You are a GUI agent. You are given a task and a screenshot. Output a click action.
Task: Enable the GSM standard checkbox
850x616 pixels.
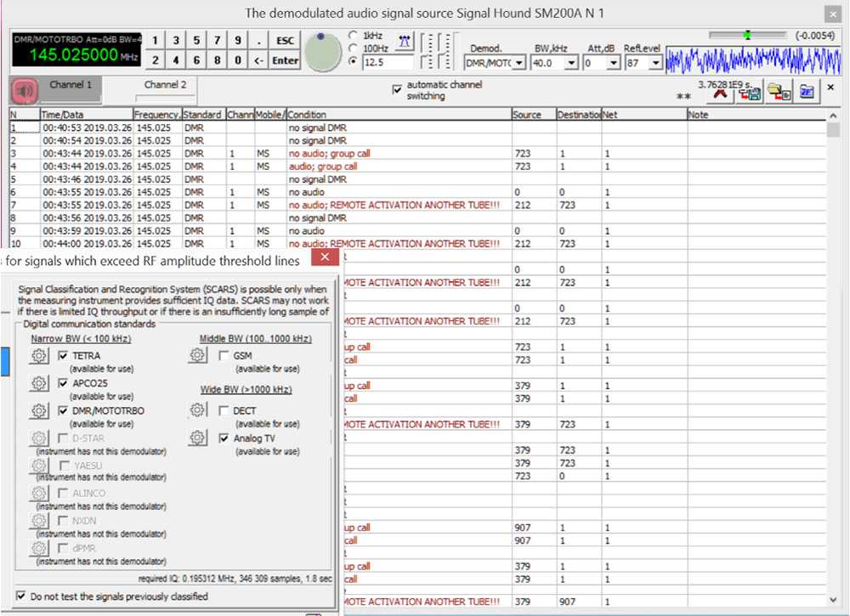click(x=224, y=356)
